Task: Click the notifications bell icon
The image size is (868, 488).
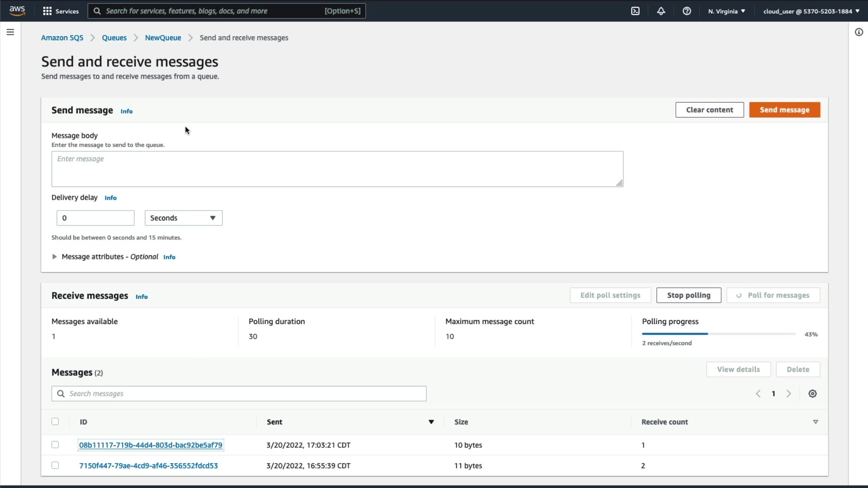Action: tap(661, 11)
